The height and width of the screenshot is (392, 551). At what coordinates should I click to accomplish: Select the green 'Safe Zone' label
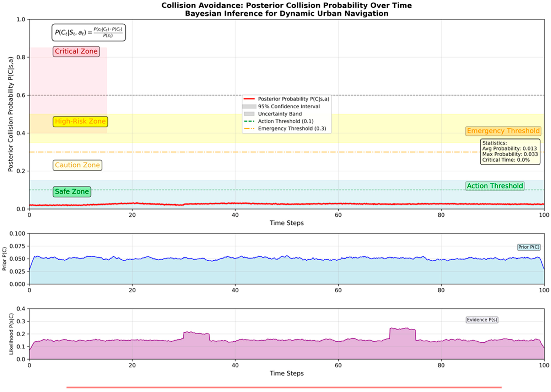[x=72, y=192]
